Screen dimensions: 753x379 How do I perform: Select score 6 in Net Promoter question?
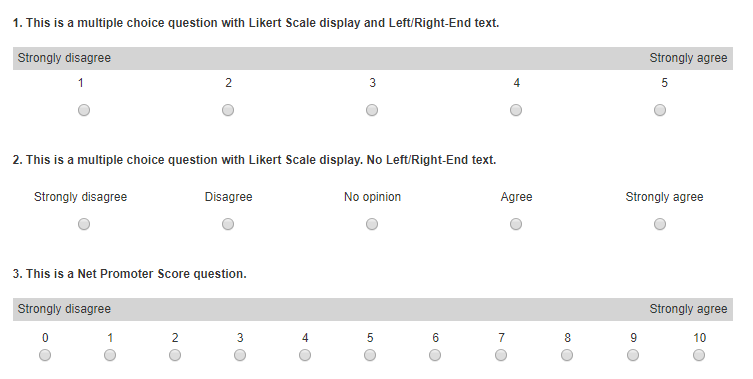pos(435,355)
